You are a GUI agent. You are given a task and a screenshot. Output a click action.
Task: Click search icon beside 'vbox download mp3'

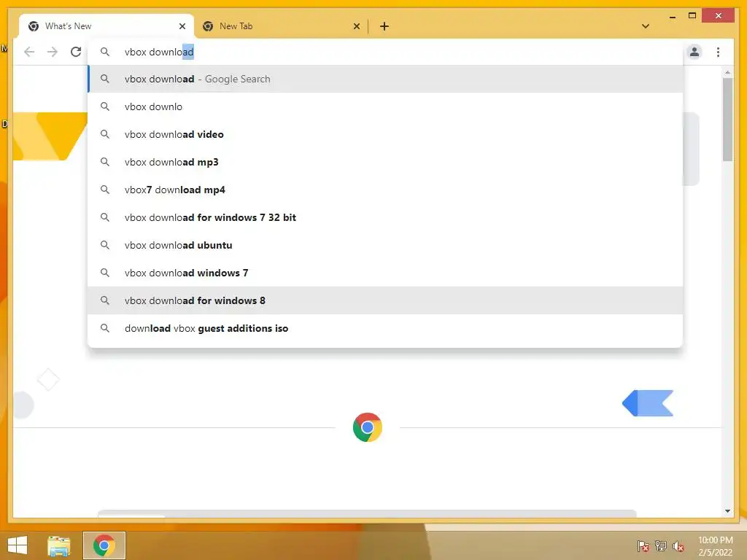[x=105, y=162]
